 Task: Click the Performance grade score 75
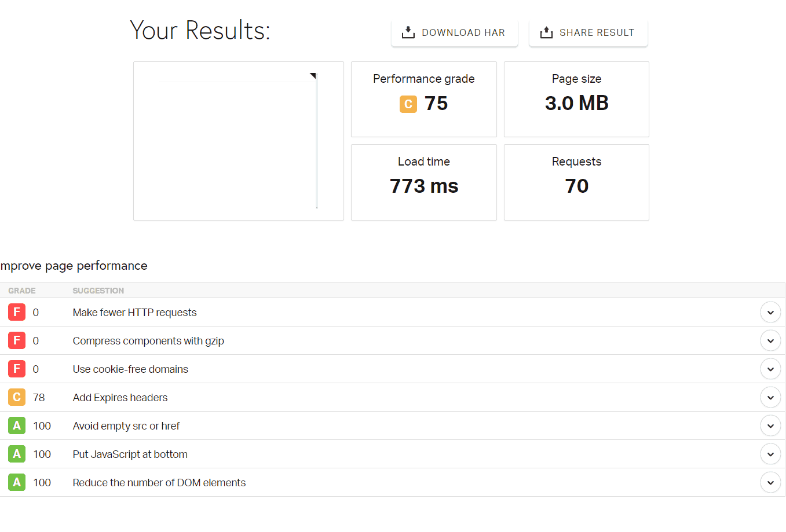[436, 103]
